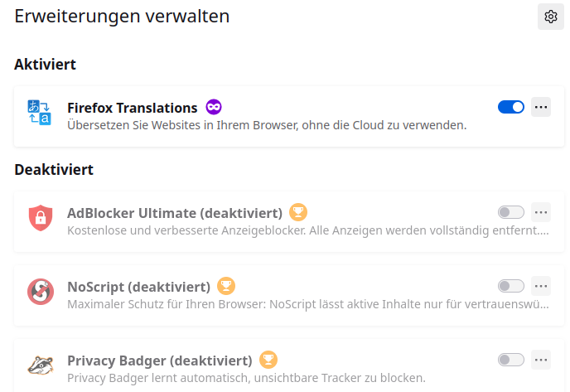
Task: Click the Privacy Badger badger icon
Action: point(40,365)
